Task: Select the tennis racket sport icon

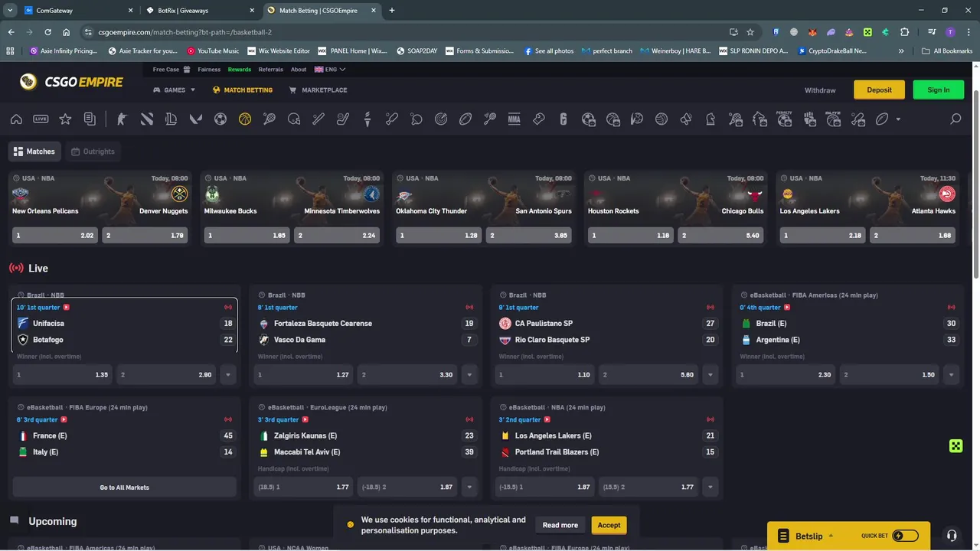Action: point(269,119)
